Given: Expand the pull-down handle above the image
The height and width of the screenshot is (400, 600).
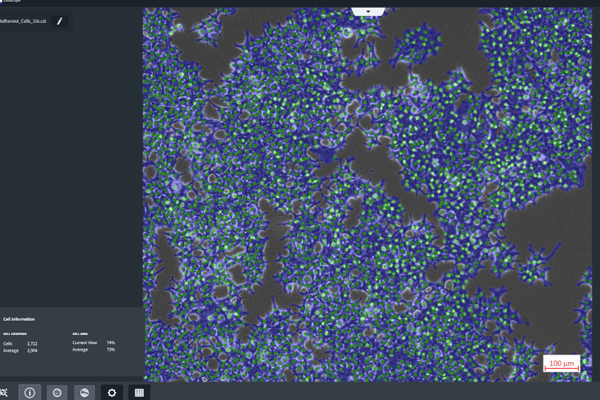Looking at the screenshot, I should (369, 11).
